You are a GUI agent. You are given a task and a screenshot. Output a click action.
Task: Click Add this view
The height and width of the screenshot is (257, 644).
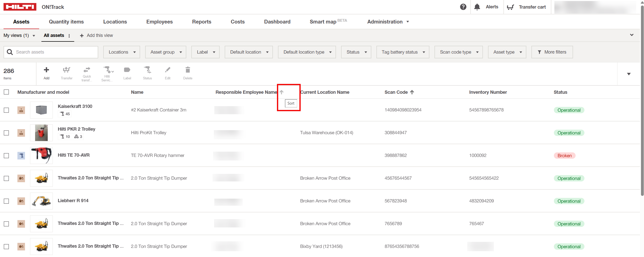[x=96, y=36]
